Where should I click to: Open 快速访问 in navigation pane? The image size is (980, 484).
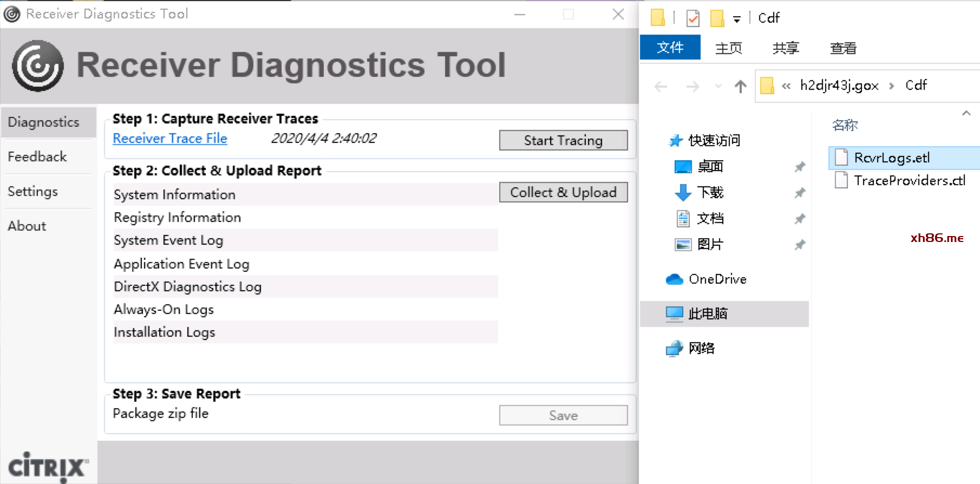coord(714,141)
